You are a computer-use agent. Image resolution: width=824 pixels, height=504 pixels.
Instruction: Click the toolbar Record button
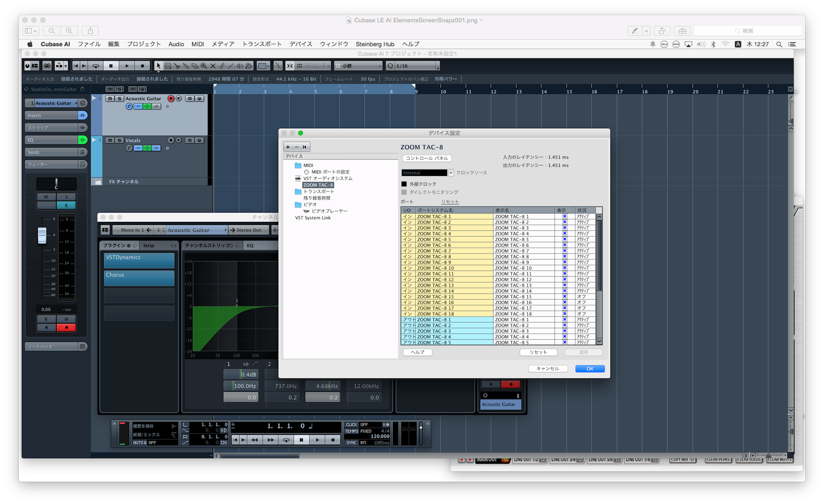(142, 66)
